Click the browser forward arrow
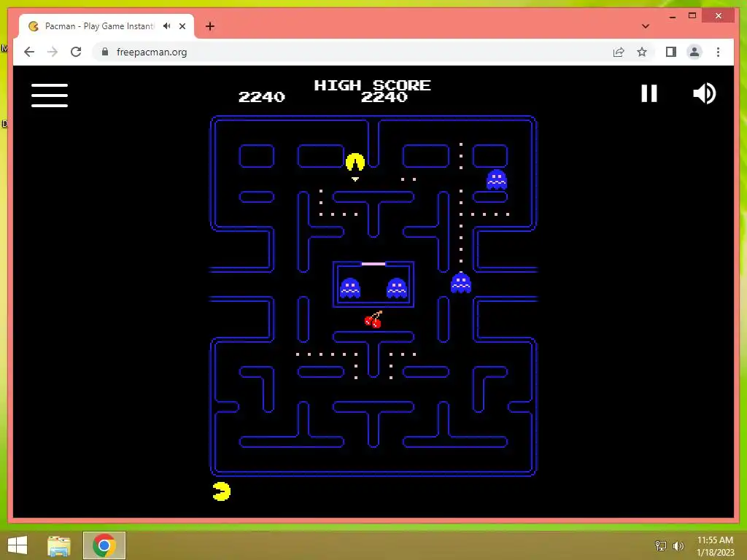 53,52
